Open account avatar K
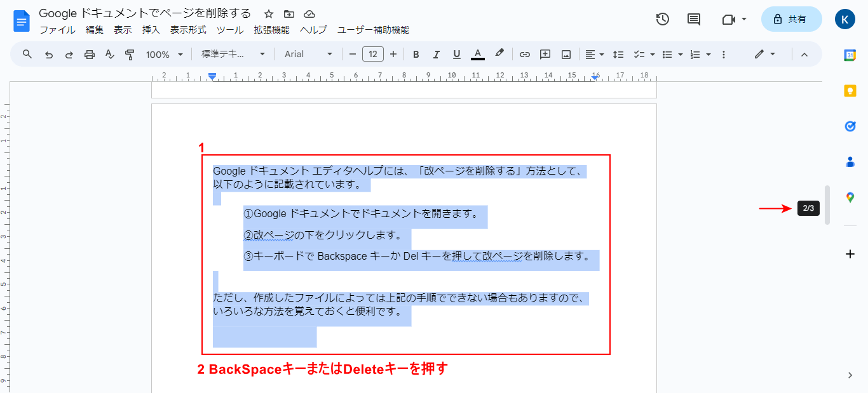The height and width of the screenshot is (393, 868). 845,19
